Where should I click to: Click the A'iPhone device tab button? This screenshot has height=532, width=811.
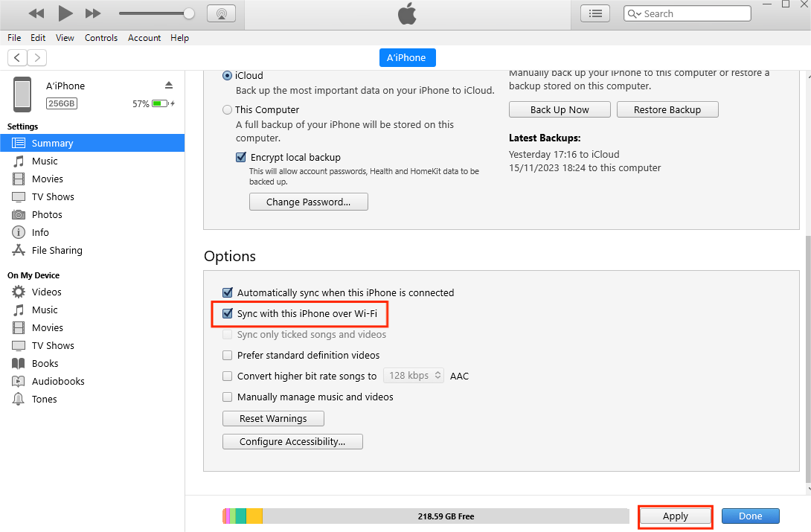(407, 57)
